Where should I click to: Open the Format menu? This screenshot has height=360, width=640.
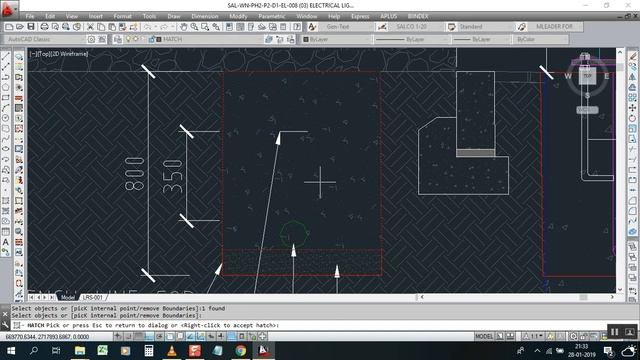point(122,16)
